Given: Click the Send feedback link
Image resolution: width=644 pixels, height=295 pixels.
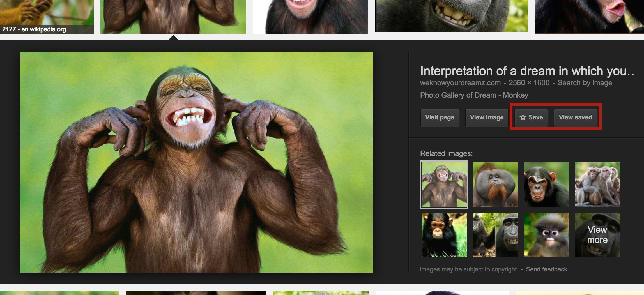Looking at the screenshot, I should (x=546, y=269).
